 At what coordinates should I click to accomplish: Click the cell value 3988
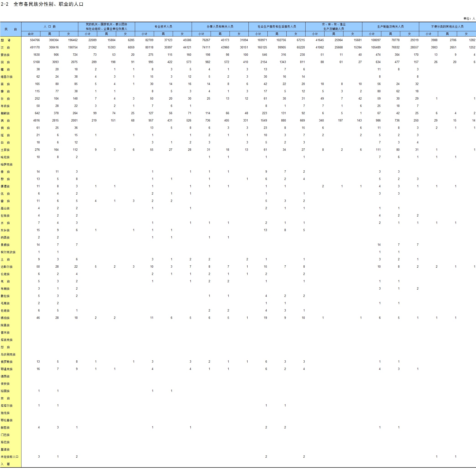coord(434,40)
